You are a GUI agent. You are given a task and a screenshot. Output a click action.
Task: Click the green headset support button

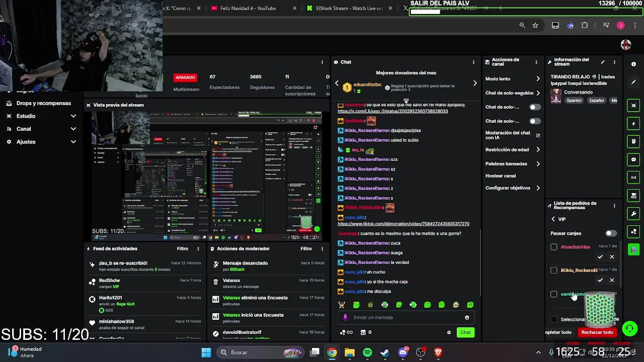pos(629,329)
